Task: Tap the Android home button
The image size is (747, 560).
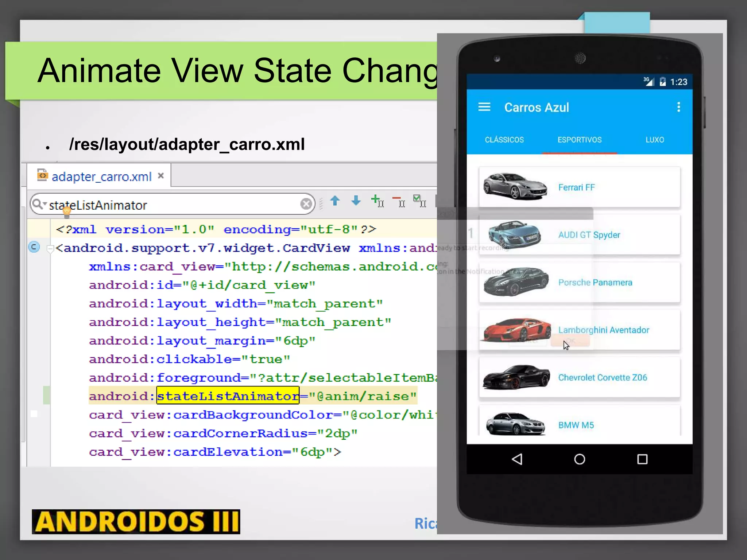Action: pos(580,459)
